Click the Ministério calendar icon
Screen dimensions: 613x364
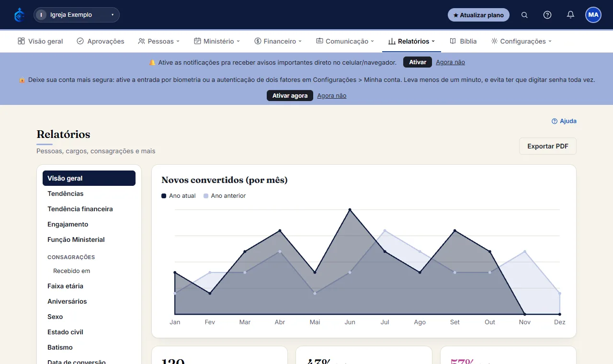click(197, 41)
